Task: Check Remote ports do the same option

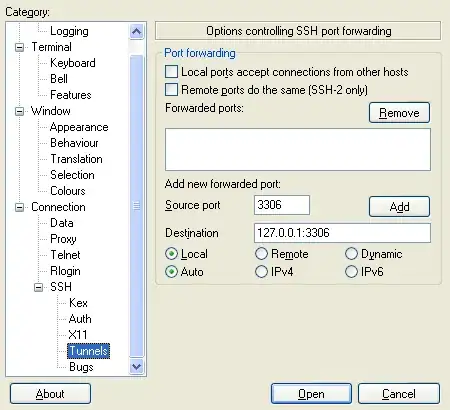Action: click(x=171, y=90)
